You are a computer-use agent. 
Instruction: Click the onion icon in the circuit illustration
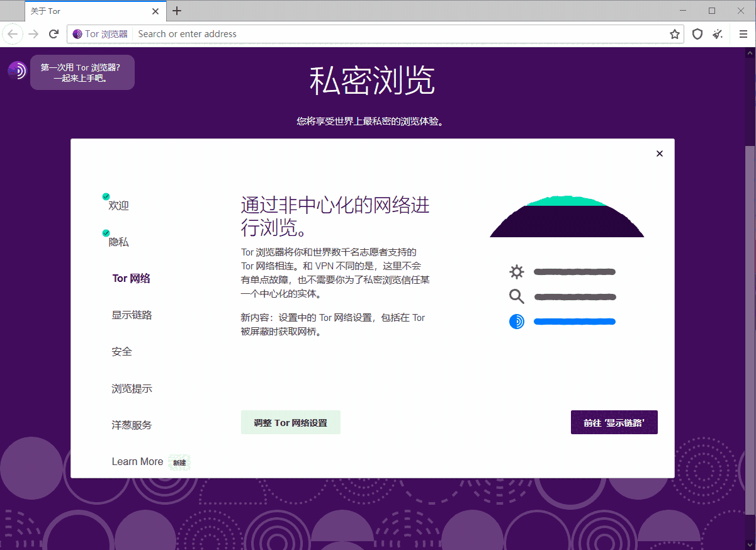click(x=516, y=321)
